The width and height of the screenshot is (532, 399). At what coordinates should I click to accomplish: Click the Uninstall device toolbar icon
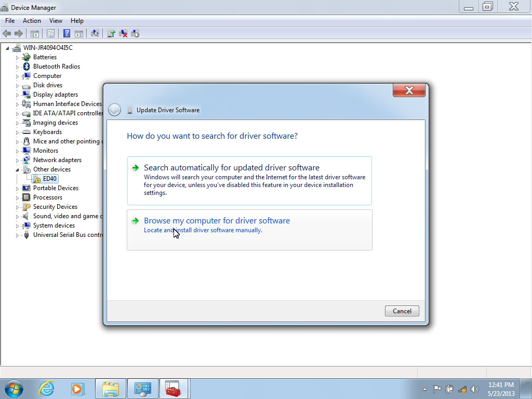(x=123, y=34)
